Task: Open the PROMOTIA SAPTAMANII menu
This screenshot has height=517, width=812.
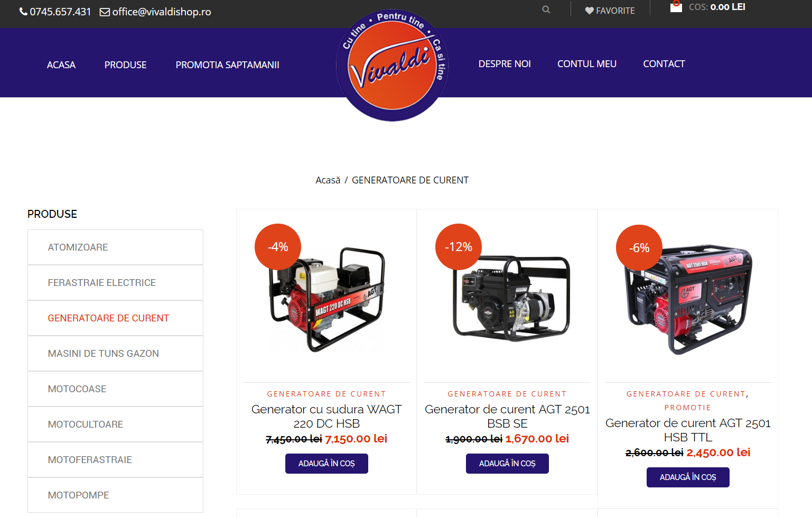Action: click(228, 64)
